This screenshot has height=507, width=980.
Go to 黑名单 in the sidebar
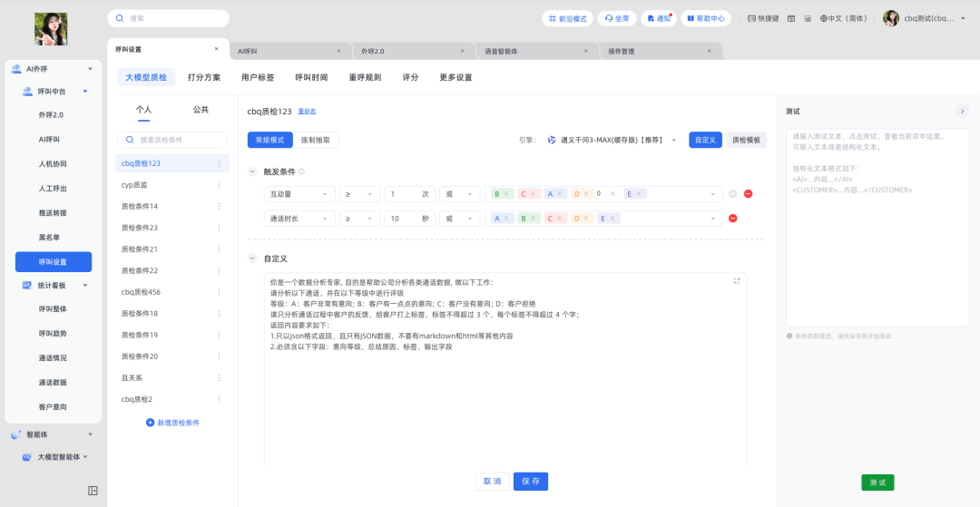click(x=53, y=238)
